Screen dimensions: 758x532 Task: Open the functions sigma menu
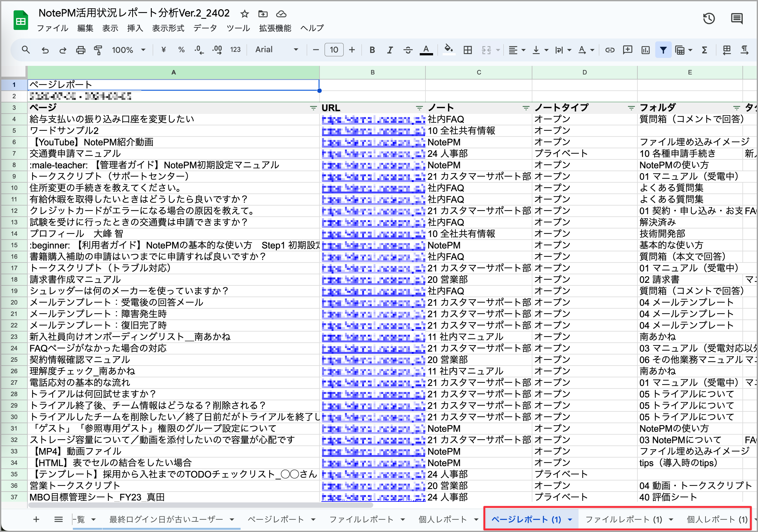(705, 50)
